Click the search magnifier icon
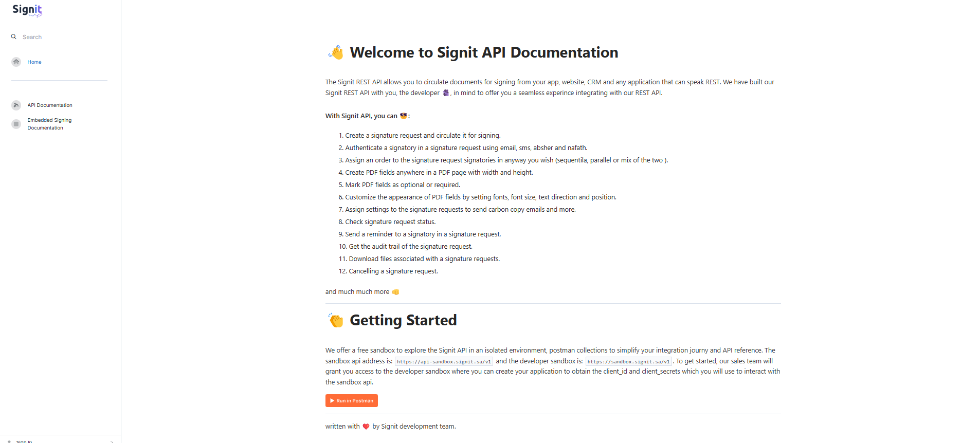The height and width of the screenshot is (443, 980). tap(14, 37)
